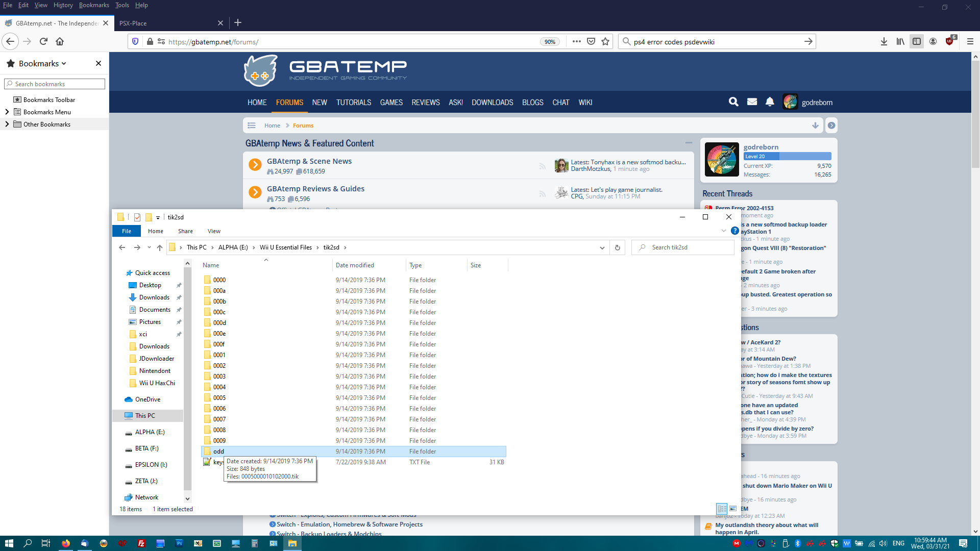
Task: Expand the Explorer ribbon chevron
Action: 723,231
